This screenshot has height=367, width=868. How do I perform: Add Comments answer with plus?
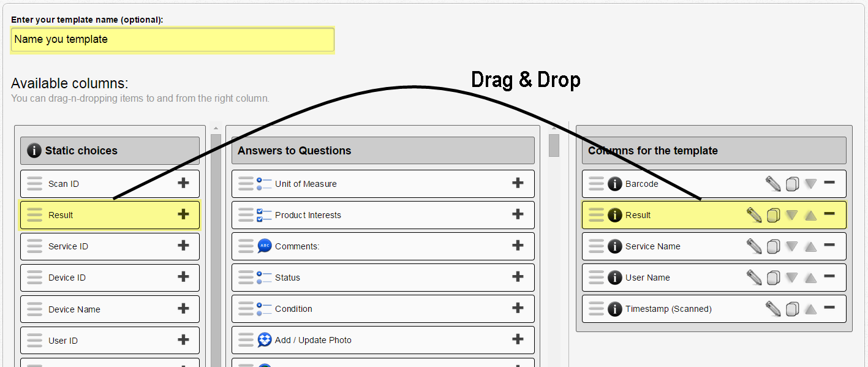click(x=518, y=245)
